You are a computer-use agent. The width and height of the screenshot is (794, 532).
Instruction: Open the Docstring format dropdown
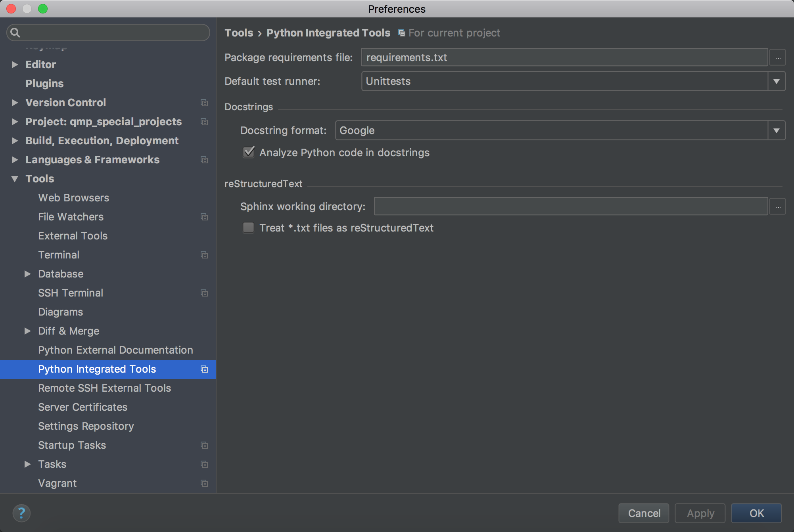(776, 130)
